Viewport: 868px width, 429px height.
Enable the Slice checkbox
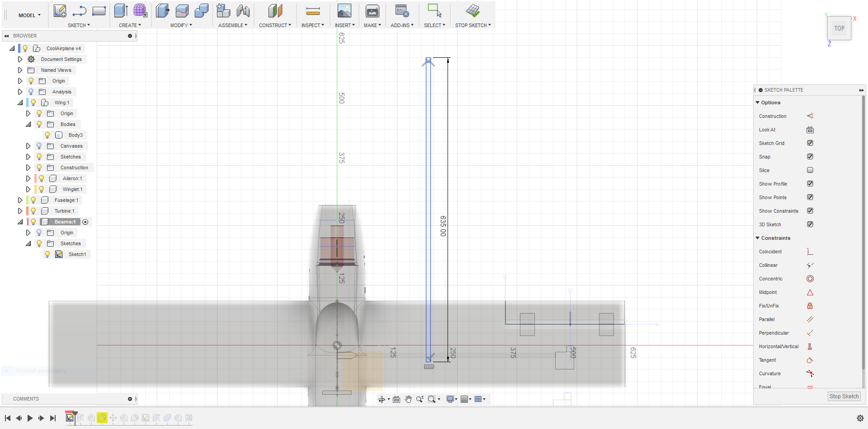click(810, 170)
